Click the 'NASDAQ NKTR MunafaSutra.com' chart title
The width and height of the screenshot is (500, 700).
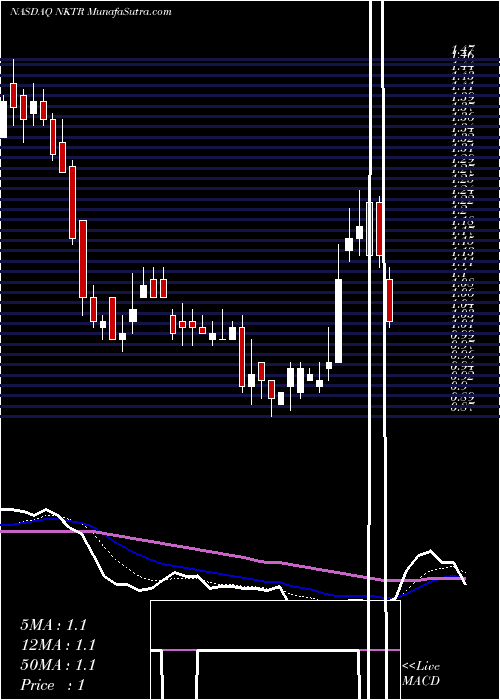pyautogui.click(x=91, y=12)
